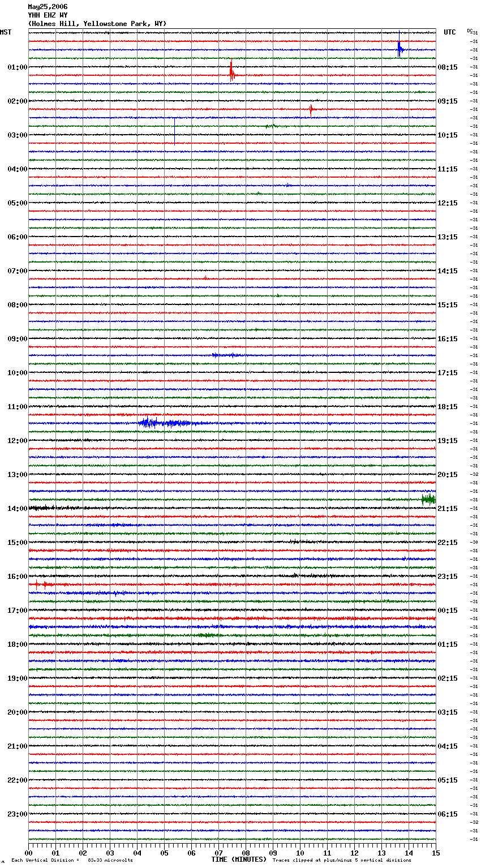Click the red event on the 16:15 trace
481x868 pixels.
pos(44,584)
